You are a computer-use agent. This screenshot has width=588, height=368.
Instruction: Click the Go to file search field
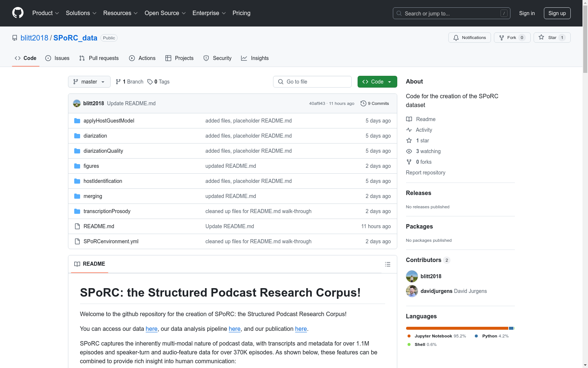pos(312,82)
